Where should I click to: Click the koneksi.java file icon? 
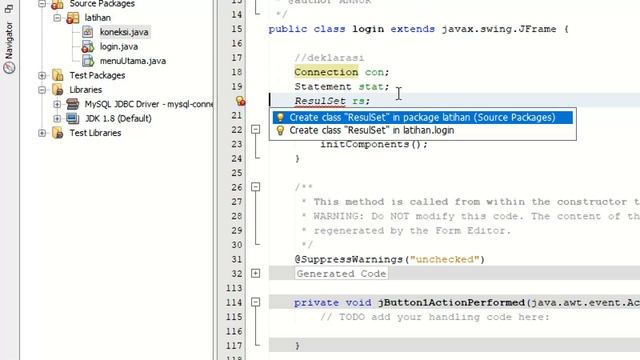coord(88,32)
